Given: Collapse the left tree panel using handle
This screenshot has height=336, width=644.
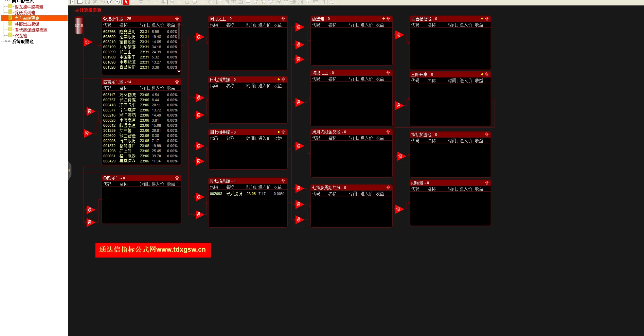Looking at the screenshot, I should pos(70,171).
